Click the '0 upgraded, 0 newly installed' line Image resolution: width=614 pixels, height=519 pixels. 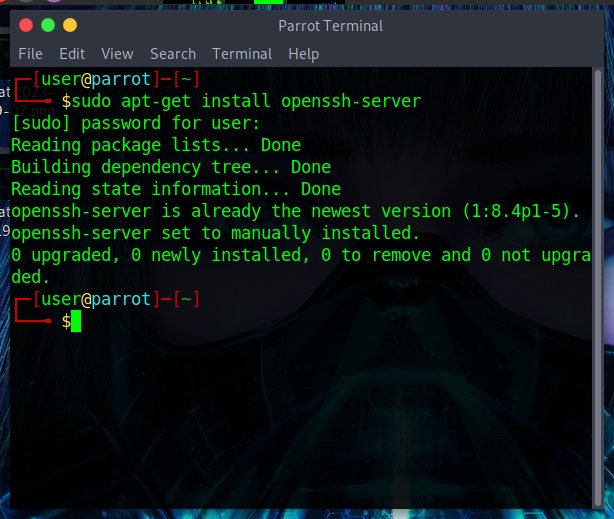pyautogui.click(x=300, y=255)
